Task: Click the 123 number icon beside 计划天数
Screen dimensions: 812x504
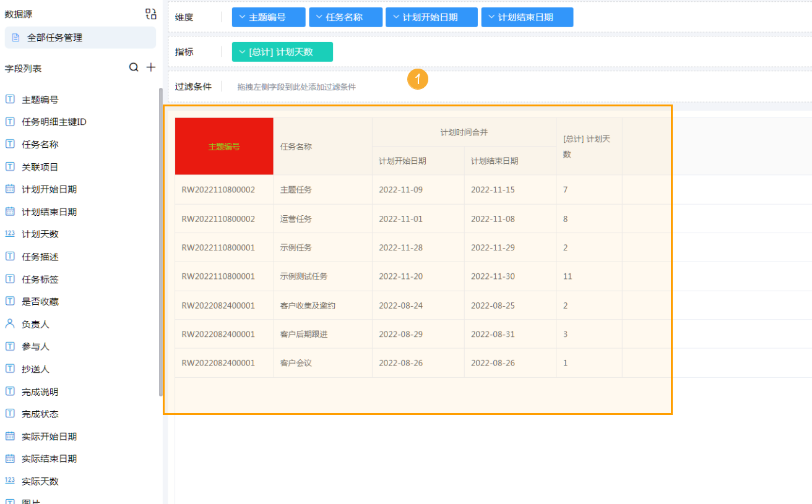Action: click(x=9, y=233)
